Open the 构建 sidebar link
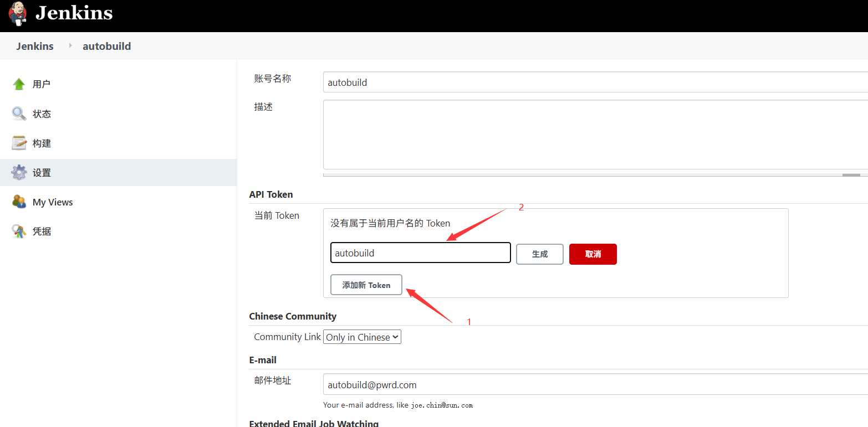This screenshot has width=868, height=427. [x=42, y=143]
